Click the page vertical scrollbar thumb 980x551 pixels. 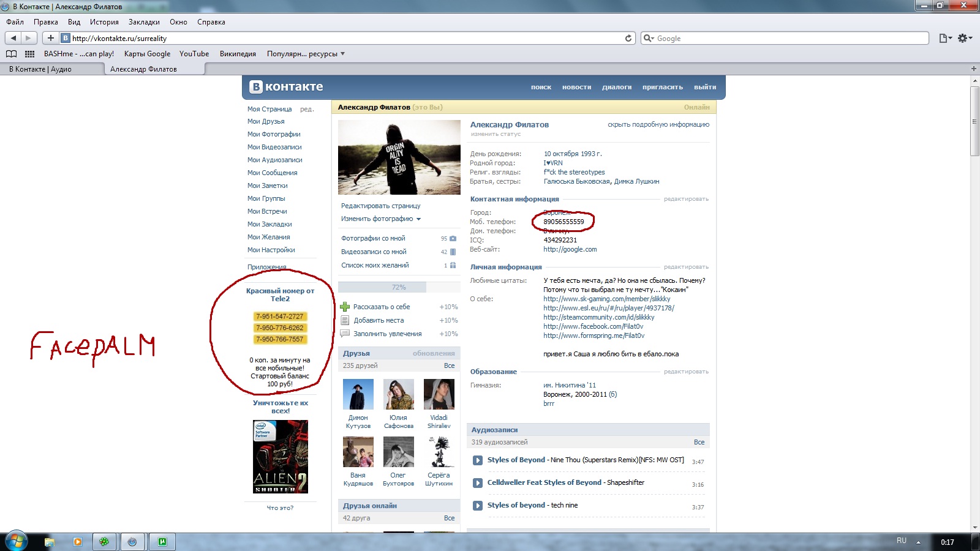coord(974,121)
